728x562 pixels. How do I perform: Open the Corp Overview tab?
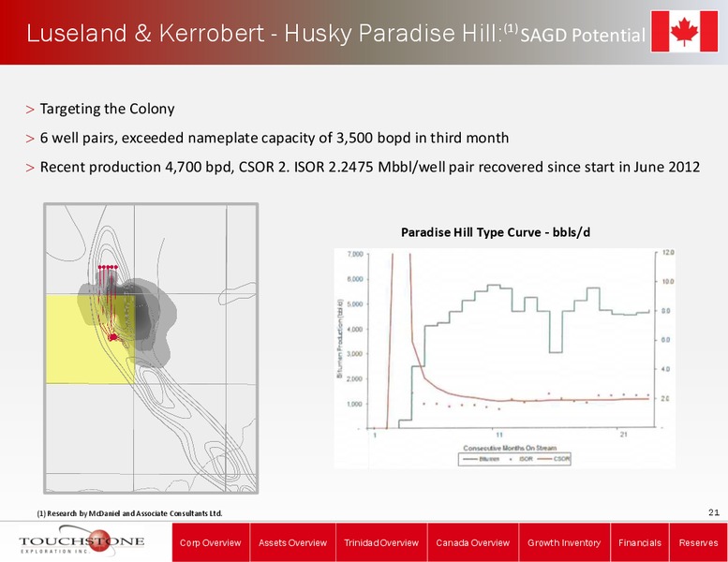coord(211,542)
